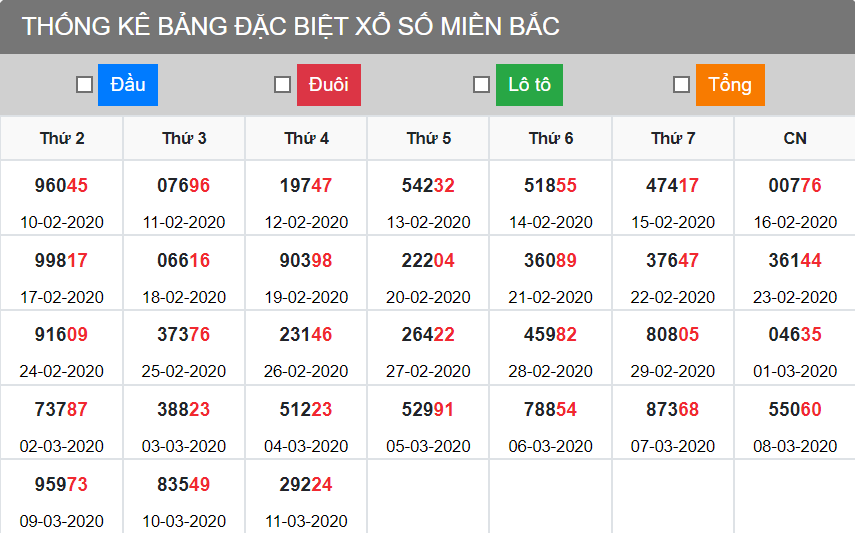
Task: Select result 29224 dated 11-03-2020
Action: click(306, 485)
